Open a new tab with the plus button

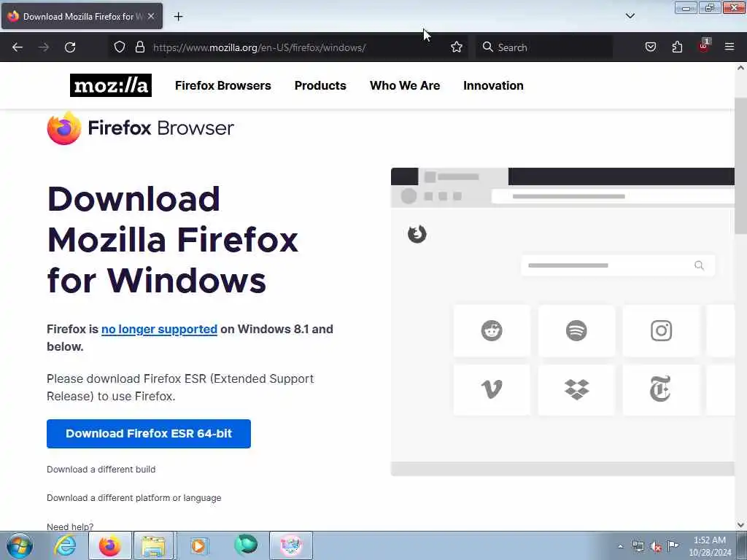tap(178, 17)
